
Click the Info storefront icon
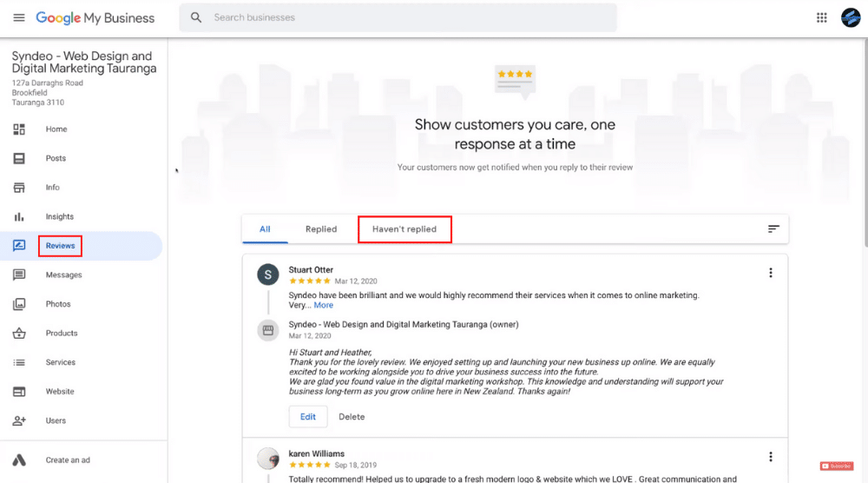19,188
